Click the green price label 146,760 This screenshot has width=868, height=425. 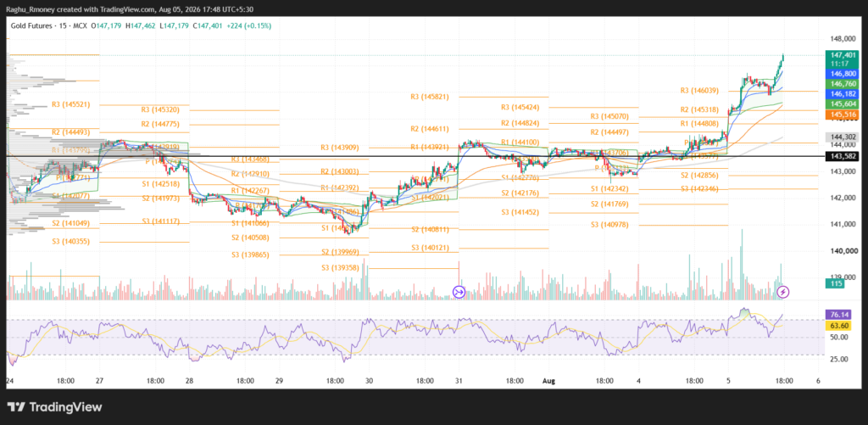pyautogui.click(x=842, y=84)
